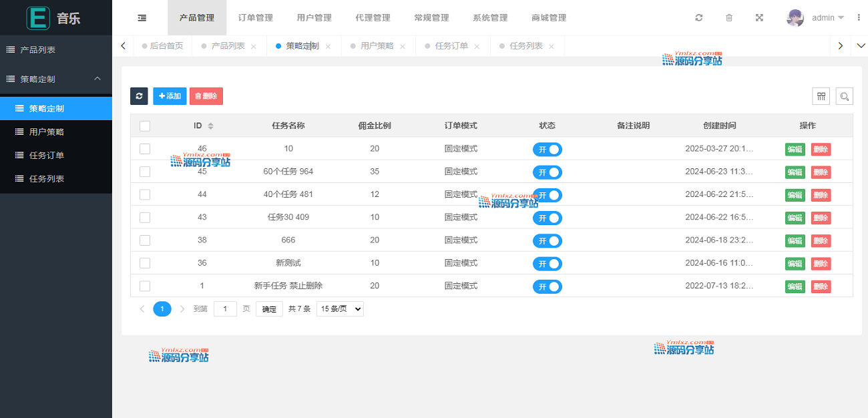Click the sidebar collapse menu icon
Viewport: 868px width, 418px height.
click(142, 18)
